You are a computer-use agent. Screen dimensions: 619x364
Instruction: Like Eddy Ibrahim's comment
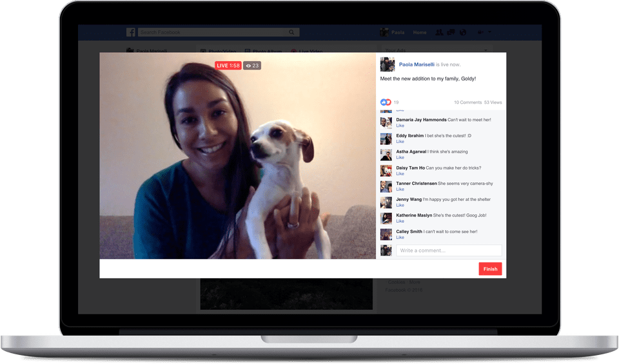(400, 142)
